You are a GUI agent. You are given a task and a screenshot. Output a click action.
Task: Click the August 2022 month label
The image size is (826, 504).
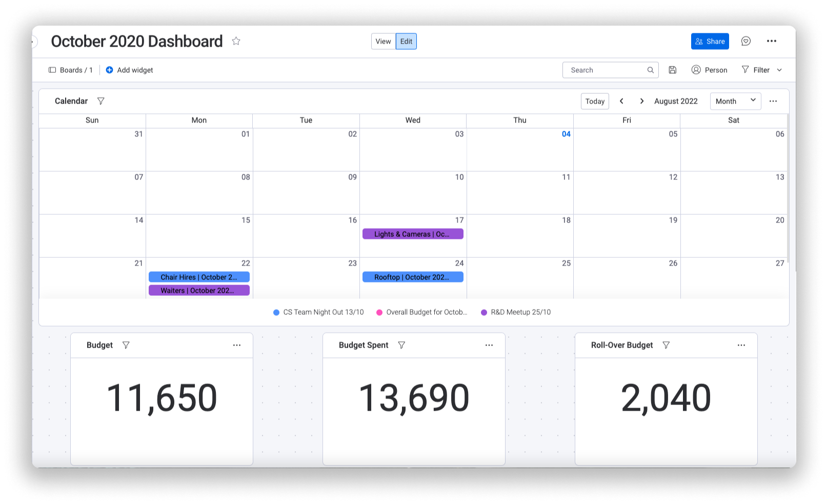676,101
